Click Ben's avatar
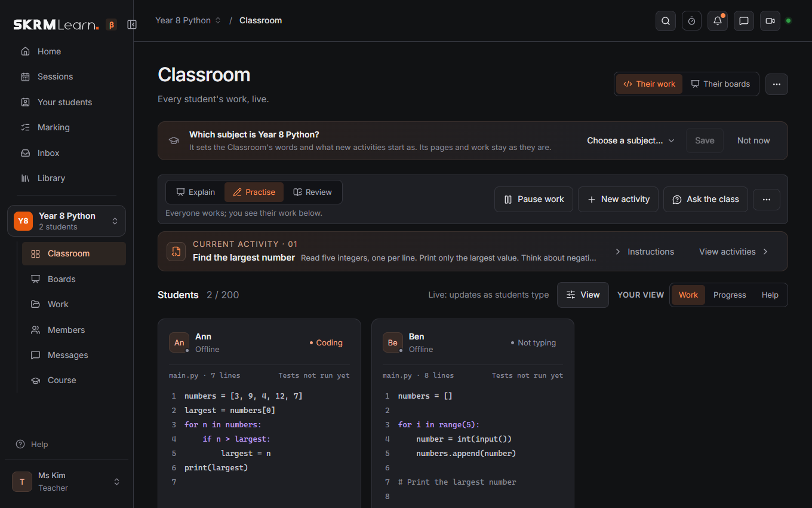 point(393,342)
